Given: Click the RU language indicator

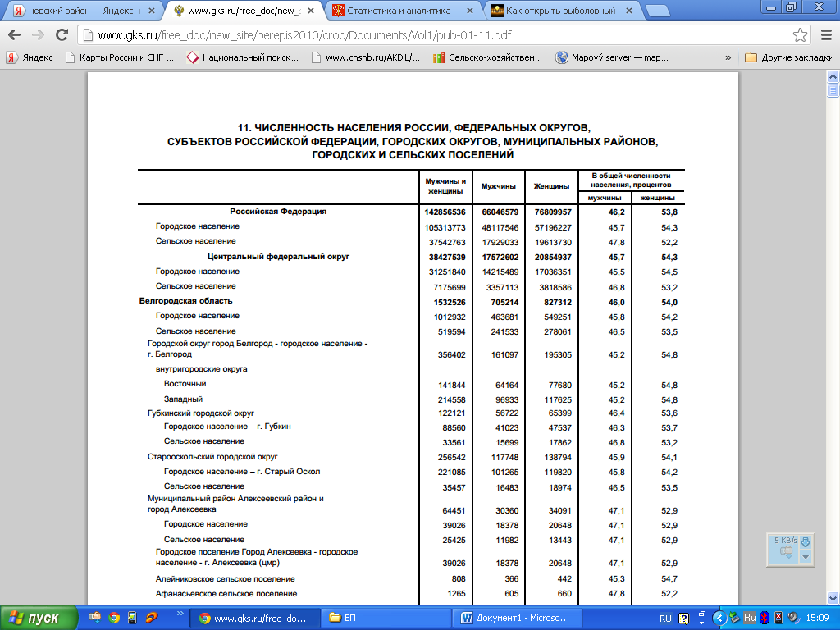Looking at the screenshot, I should pos(665,619).
